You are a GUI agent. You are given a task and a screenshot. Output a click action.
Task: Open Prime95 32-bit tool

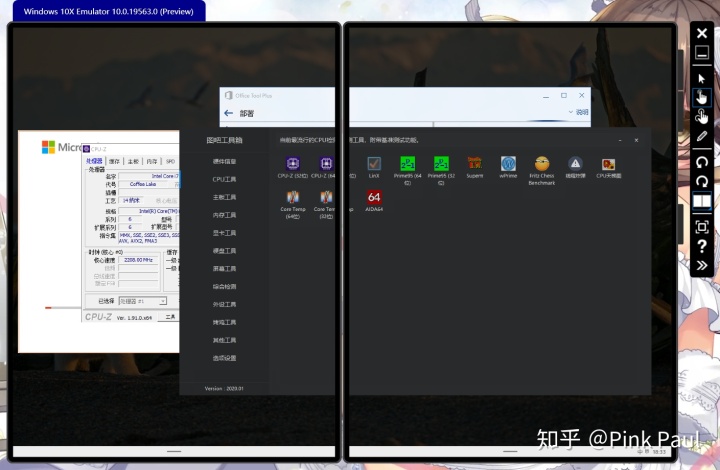click(441, 171)
